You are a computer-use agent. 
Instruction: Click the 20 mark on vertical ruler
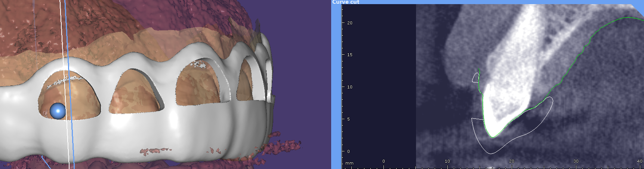[350, 23]
